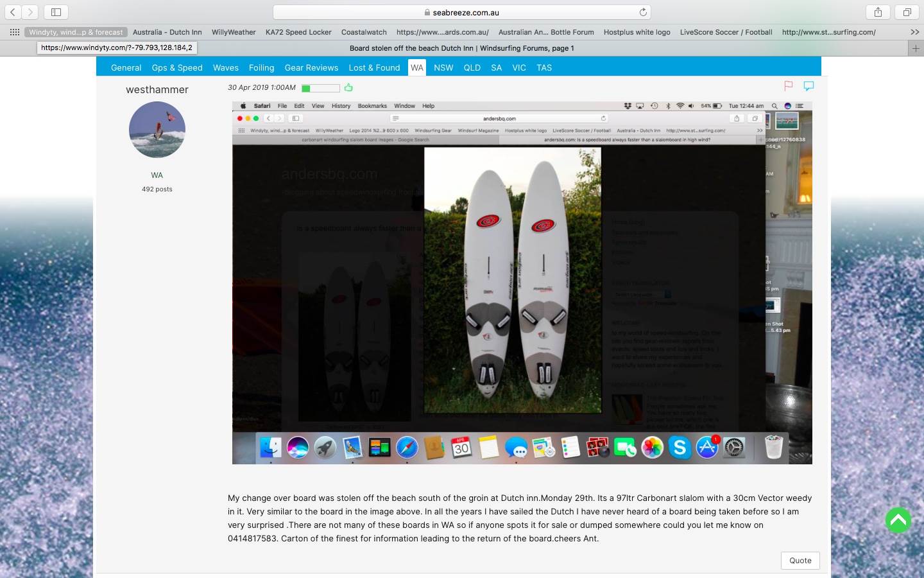Image resolution: width=924 pixels, height=578 pixels.
Task: Click App Store icon in pictured dock
Action: [x=706, y=448]
